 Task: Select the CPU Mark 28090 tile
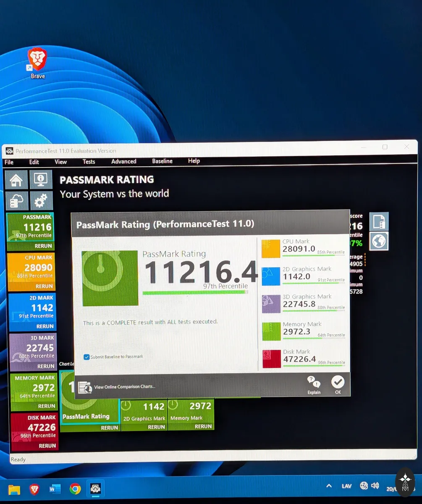click(31, 268)
